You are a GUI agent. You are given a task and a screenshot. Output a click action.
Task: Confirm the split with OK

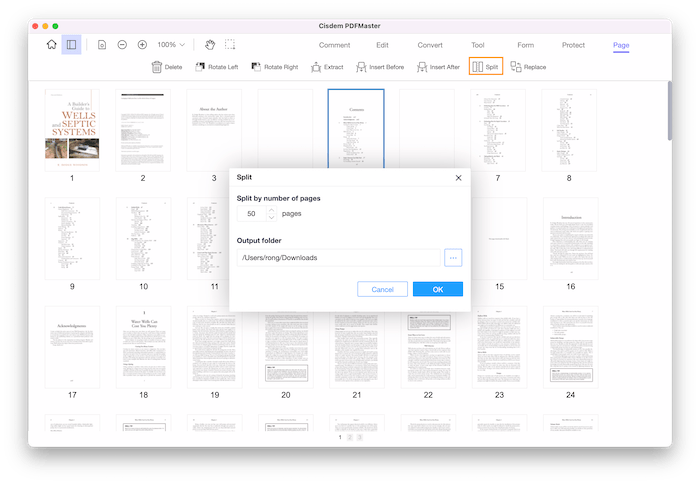coord(438,289)
